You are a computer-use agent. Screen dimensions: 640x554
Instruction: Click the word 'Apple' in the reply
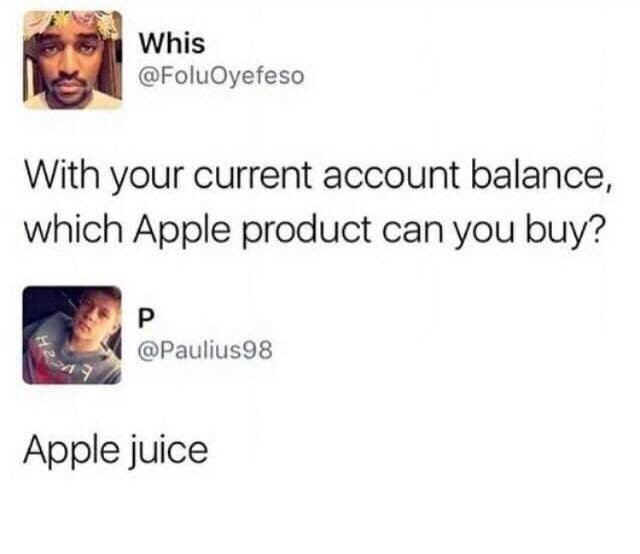tap(71, 452)
